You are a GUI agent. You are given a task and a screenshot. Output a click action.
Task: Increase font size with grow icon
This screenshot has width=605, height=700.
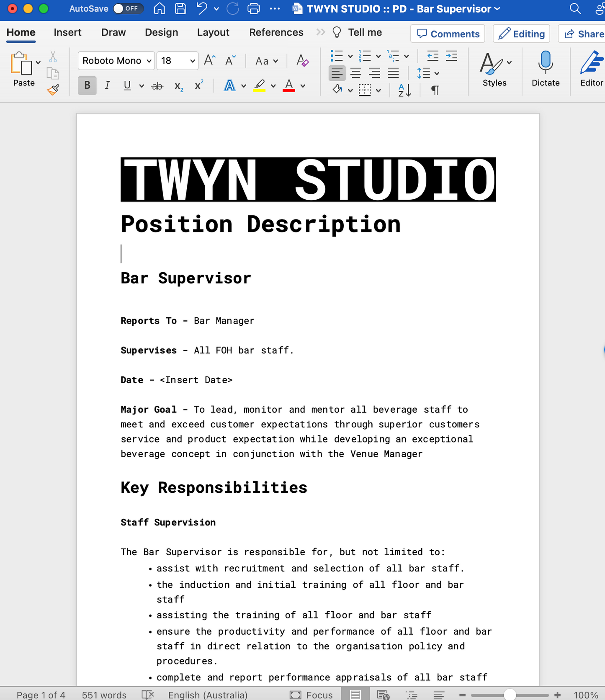[210, 61]
